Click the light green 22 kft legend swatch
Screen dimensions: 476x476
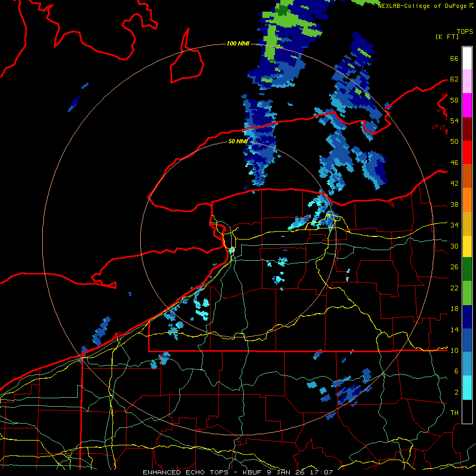coord(467,293)
